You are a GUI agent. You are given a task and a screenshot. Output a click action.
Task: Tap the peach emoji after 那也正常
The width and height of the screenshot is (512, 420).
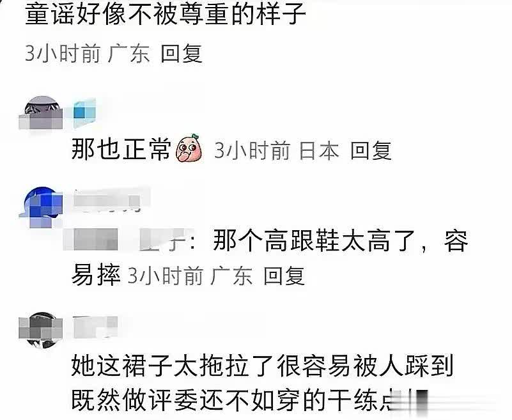pyautogui.click(x=189, y=149)
